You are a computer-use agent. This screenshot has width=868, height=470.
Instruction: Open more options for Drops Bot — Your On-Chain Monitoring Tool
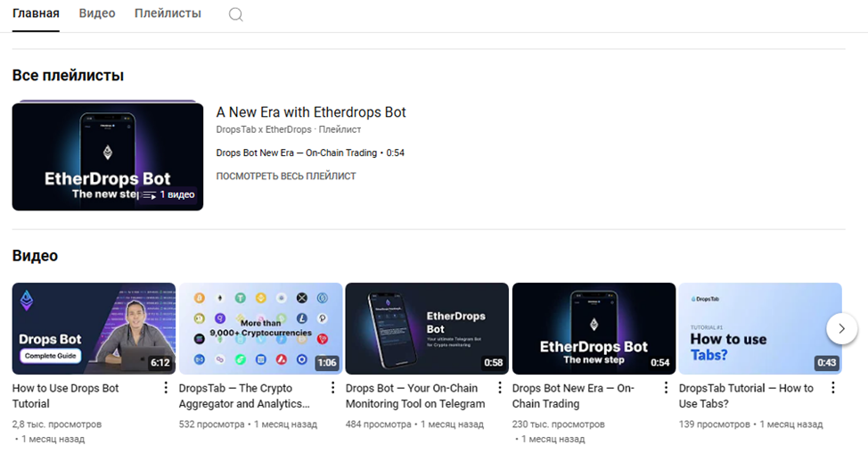click(x=499, y=388)
